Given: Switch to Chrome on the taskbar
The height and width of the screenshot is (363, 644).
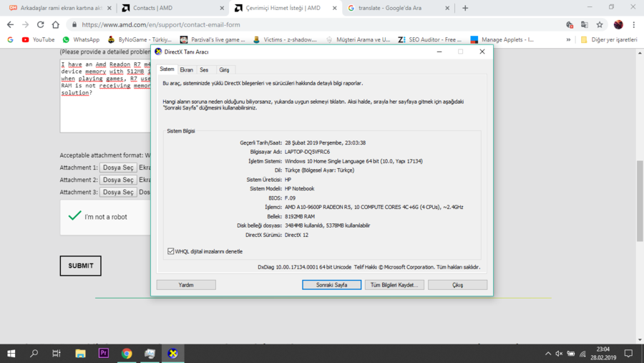Looking at the screenshot, I should point(127,354).
